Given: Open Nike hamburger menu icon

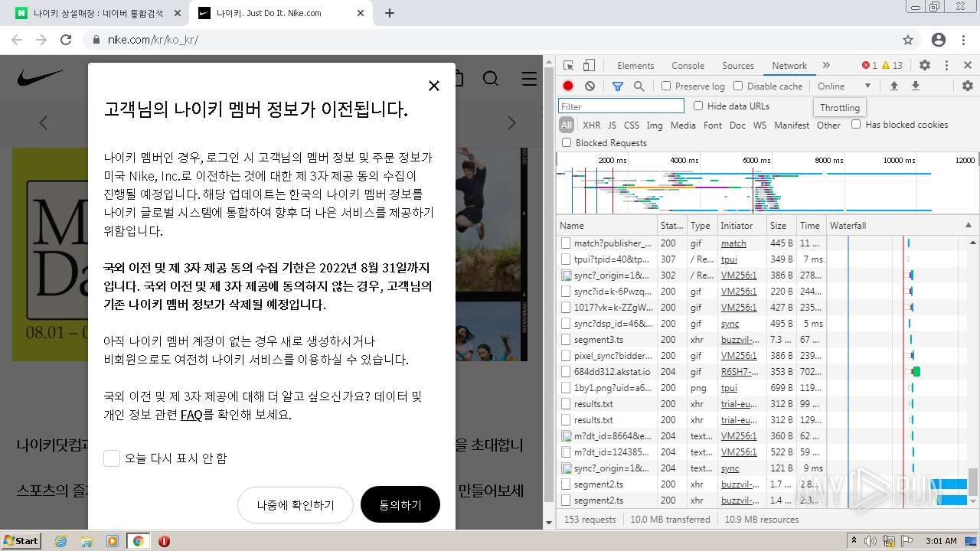Looking at the screenshot, I should 529,78.
